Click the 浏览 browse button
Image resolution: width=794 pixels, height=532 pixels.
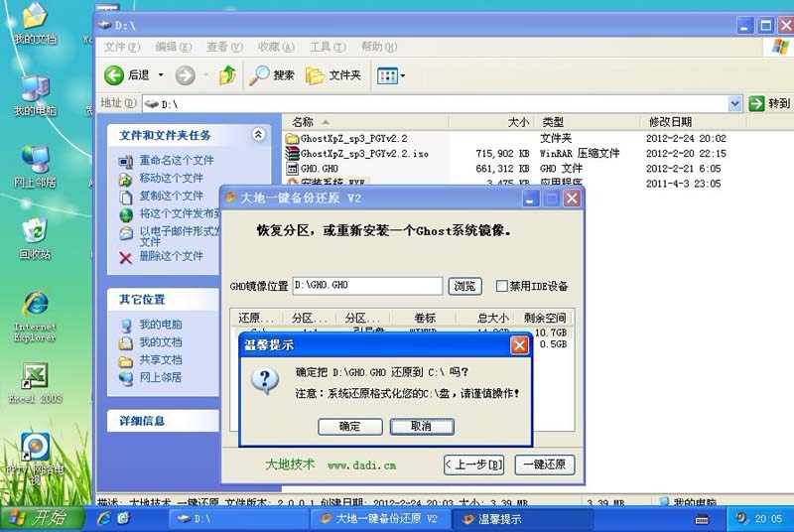[x=464, y=286]
